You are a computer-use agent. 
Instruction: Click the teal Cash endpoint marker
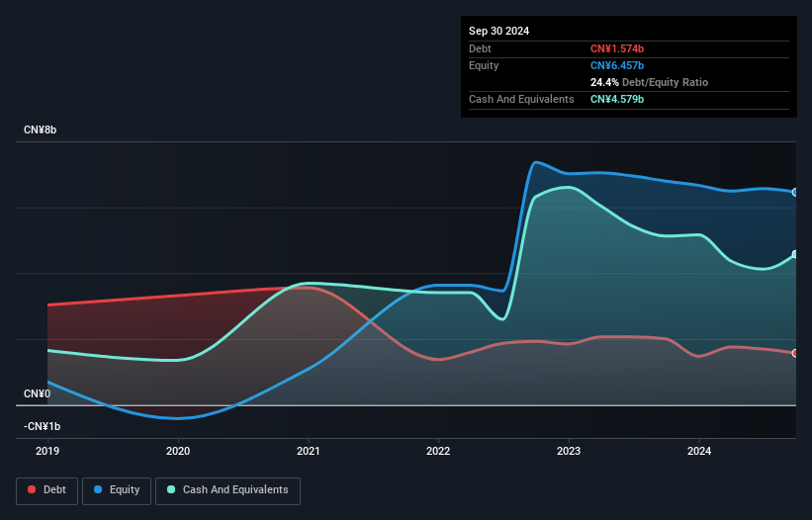(795, 255)
